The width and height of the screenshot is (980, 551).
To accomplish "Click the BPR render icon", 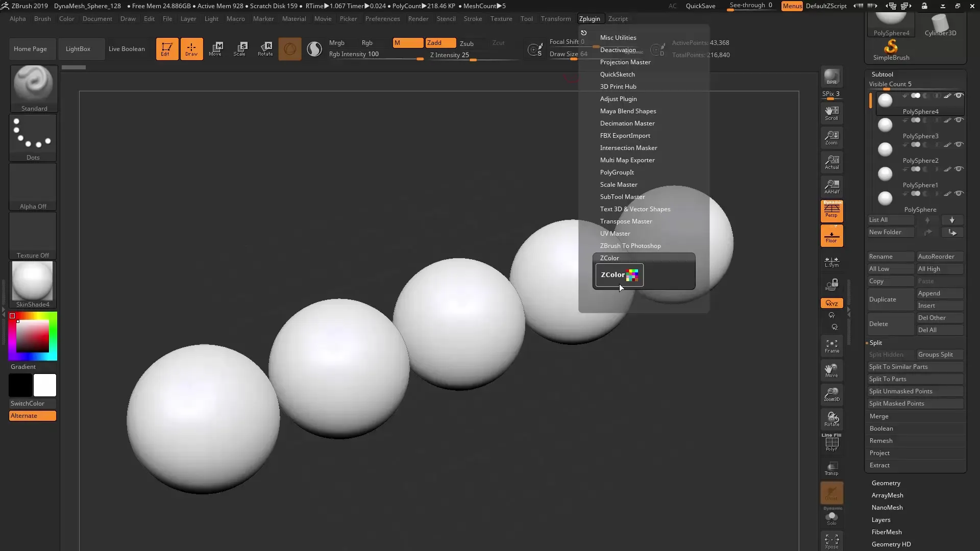I will click(831, 77).
